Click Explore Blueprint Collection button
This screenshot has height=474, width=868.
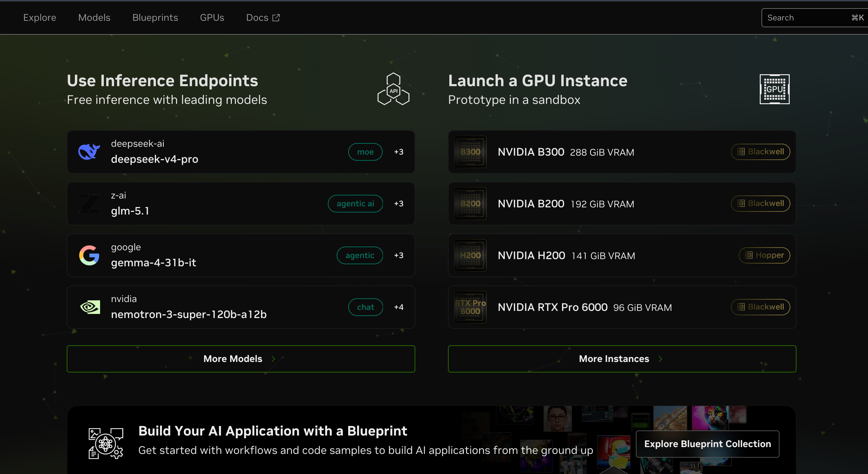coord(708,444)
